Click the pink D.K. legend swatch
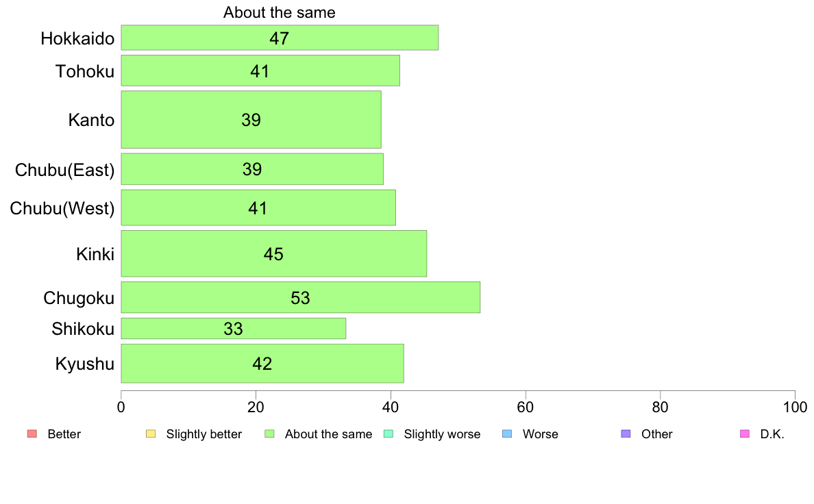Screen dimensions: 814x504 point(745,434)
